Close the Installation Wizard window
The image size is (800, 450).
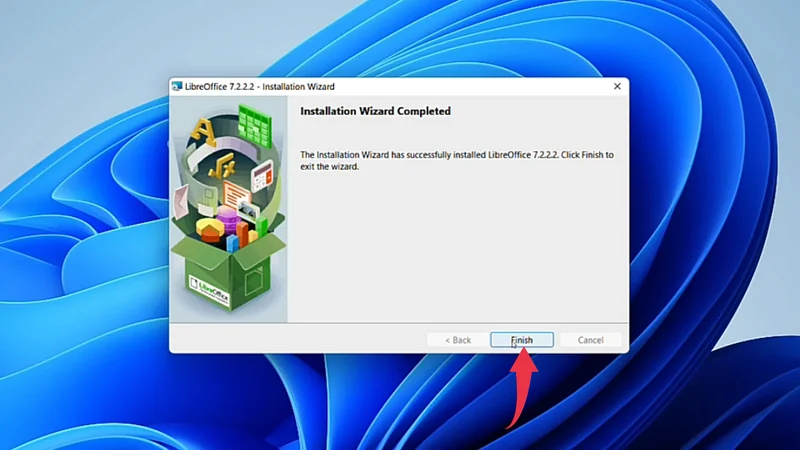coord(617,87)
